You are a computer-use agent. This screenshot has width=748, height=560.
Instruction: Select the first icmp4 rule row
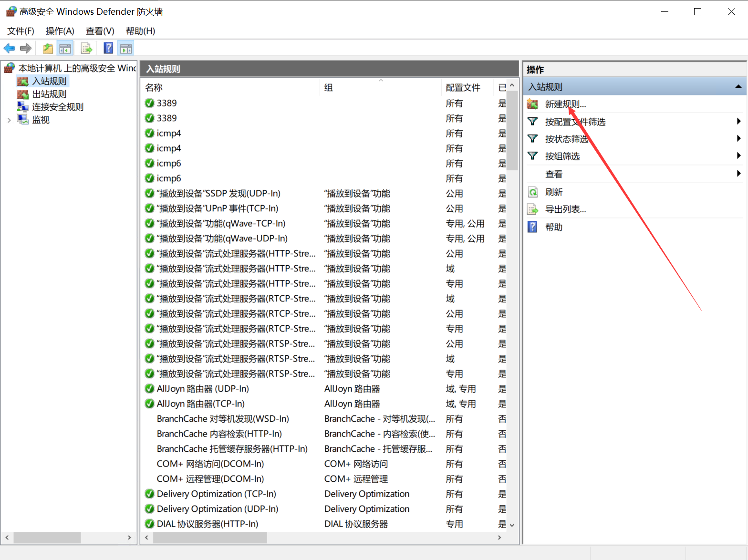pyautogui.click(x=324, y=133)
